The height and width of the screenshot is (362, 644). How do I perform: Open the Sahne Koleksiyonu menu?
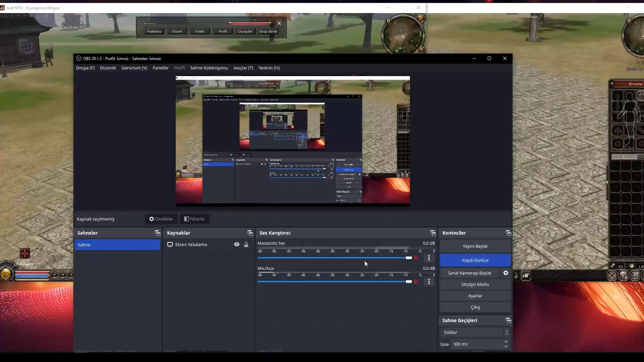pos(209,68)
